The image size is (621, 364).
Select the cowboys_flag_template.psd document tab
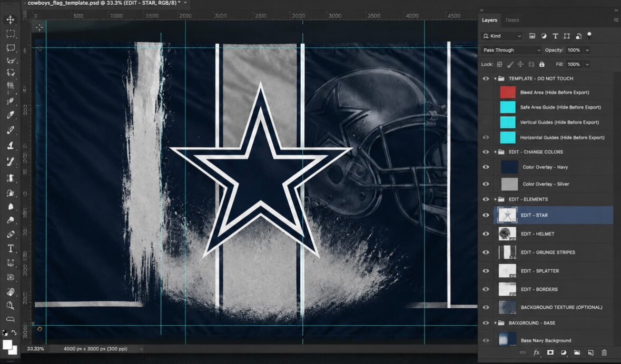coord(104,3)
